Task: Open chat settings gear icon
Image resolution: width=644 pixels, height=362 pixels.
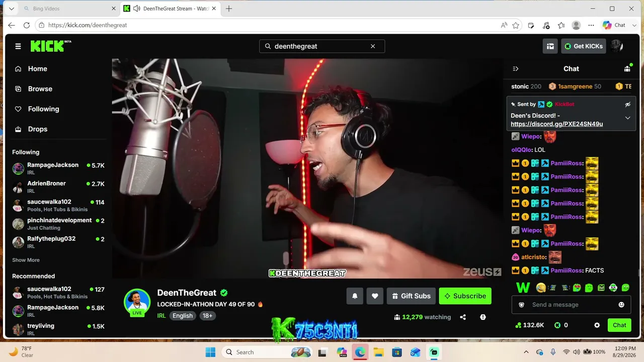Action: click(597, 325)
